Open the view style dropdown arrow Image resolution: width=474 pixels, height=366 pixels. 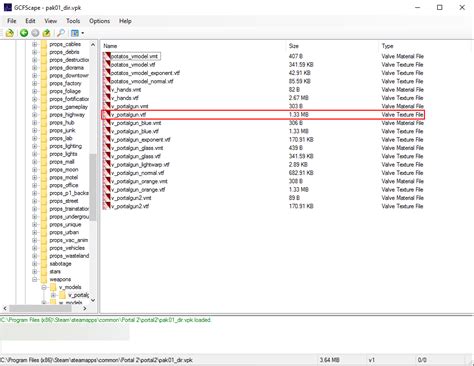click(82, 33)
